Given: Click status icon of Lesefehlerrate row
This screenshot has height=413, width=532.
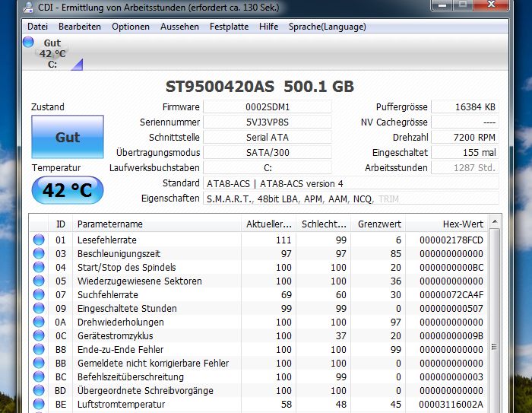Looking at the screenshot, I should point(39,240).
